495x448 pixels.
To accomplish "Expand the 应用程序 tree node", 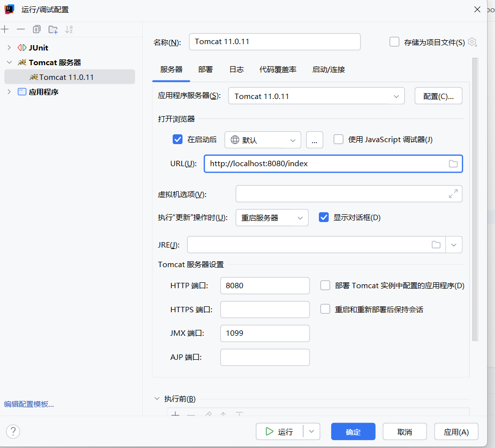I will point(9,92).
